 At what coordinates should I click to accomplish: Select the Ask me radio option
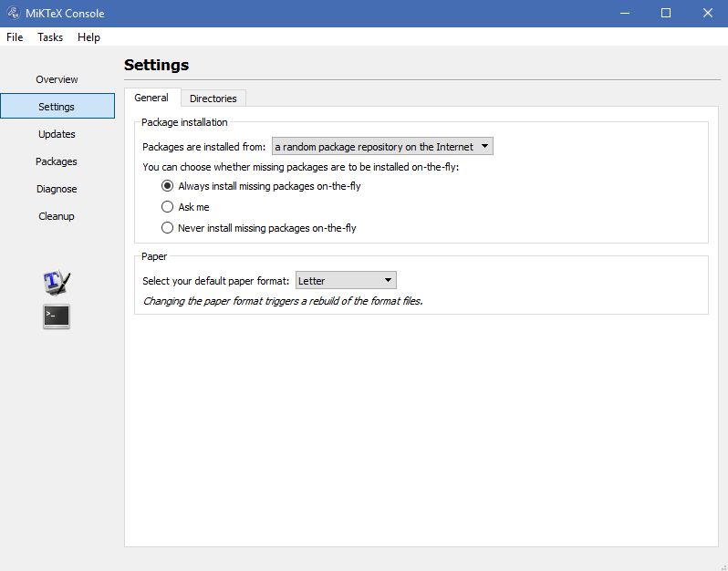point(185,207)
